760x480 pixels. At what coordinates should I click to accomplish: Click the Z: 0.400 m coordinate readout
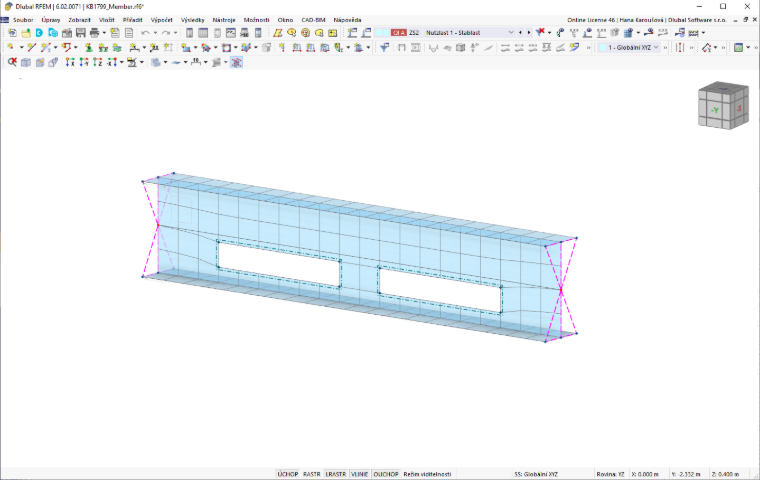(726, 474)
